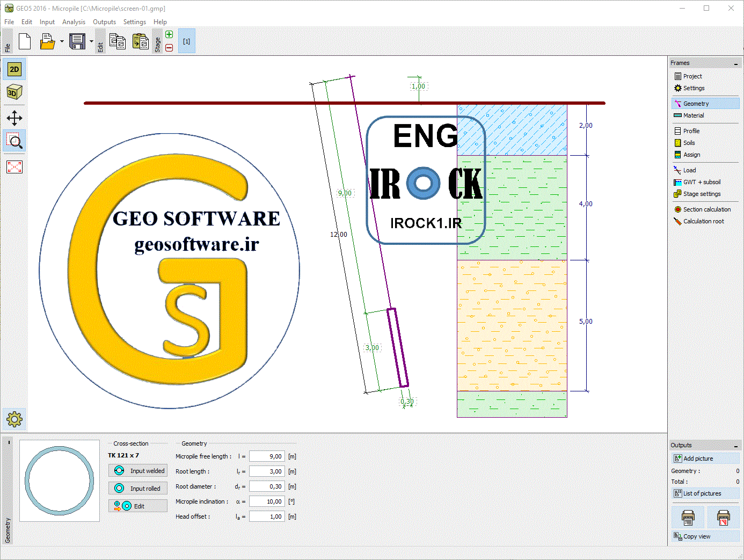Click the Micropile free length input field
The image size is (744, 560).
click(267, 456)
